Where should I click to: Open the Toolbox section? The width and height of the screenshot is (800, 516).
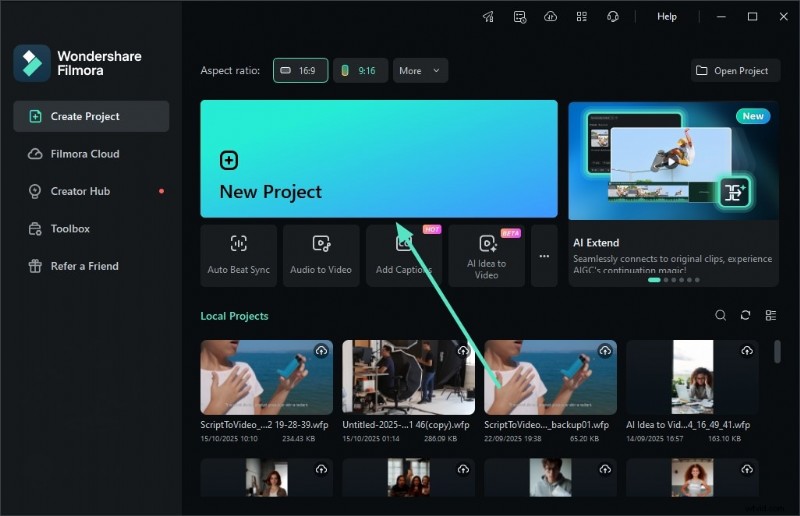pyautogui.click(x=91, y=229)
